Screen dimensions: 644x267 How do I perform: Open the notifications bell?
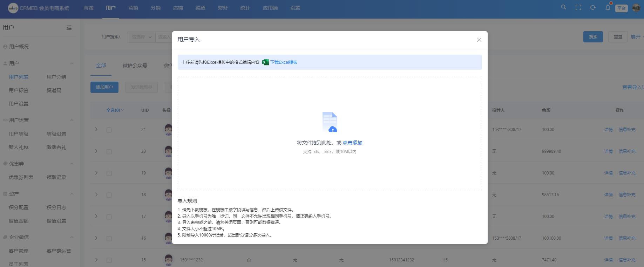(608, 7)
